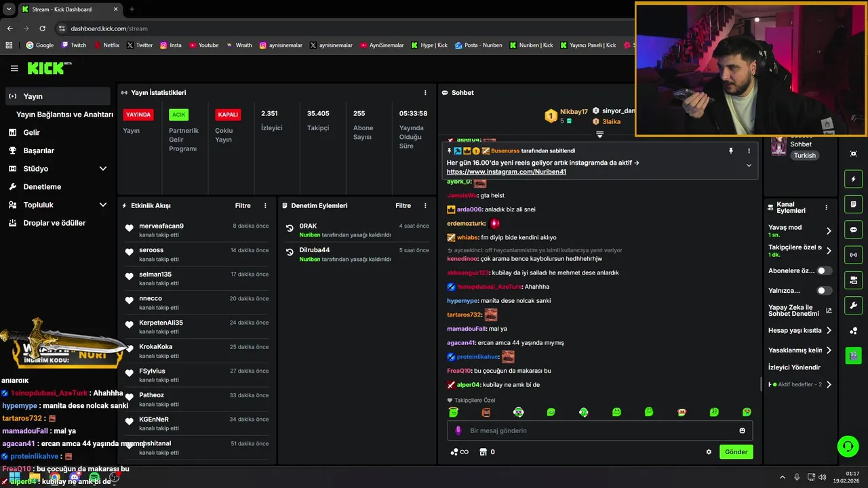
Task: Expand Aktif hedefler arrow
Action: [x=828, y=385]
